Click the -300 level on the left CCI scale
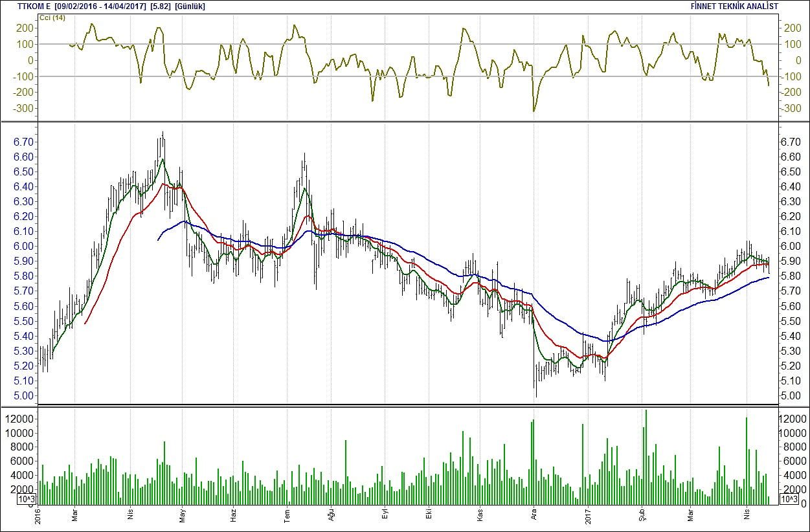This screenshot has height=532, width=810. click(x=24, y=108)
